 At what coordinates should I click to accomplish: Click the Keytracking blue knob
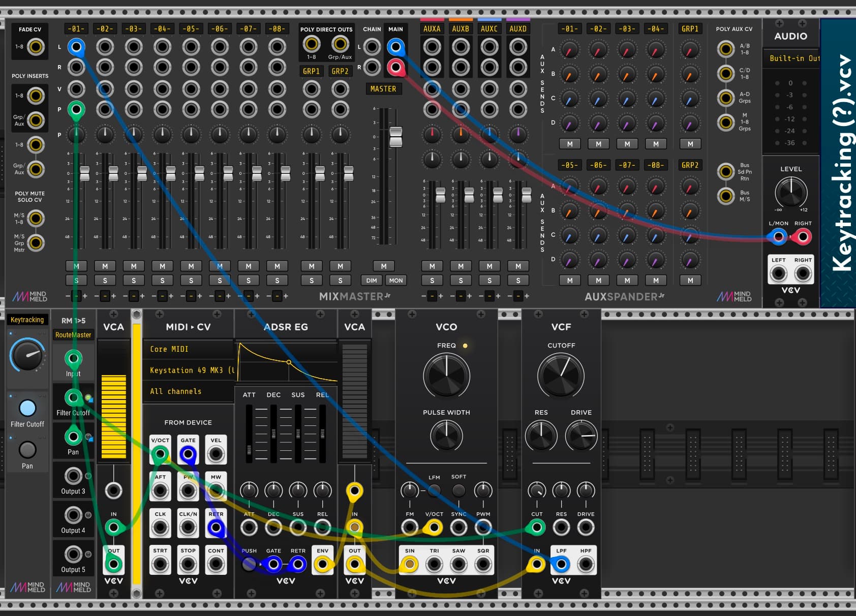coord(28,355)
